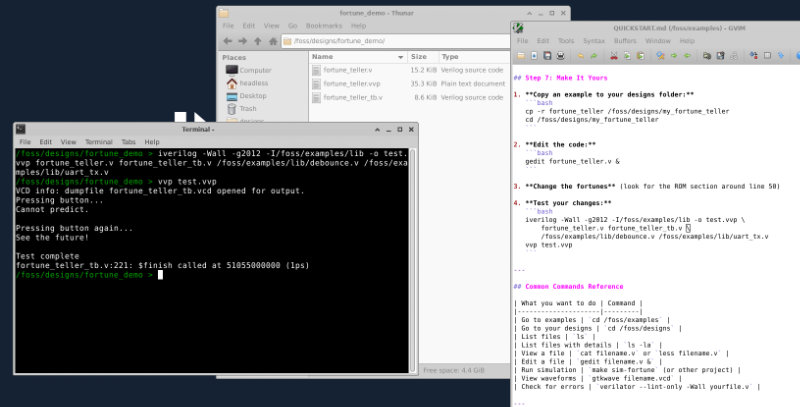Open the Buffers menu in GVim
This screenshot has height=407, width=800.
(625, 41)
